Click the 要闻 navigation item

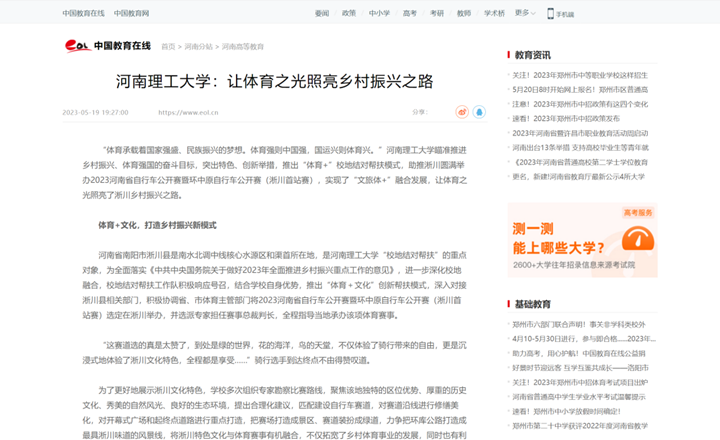tap(322, 14)
